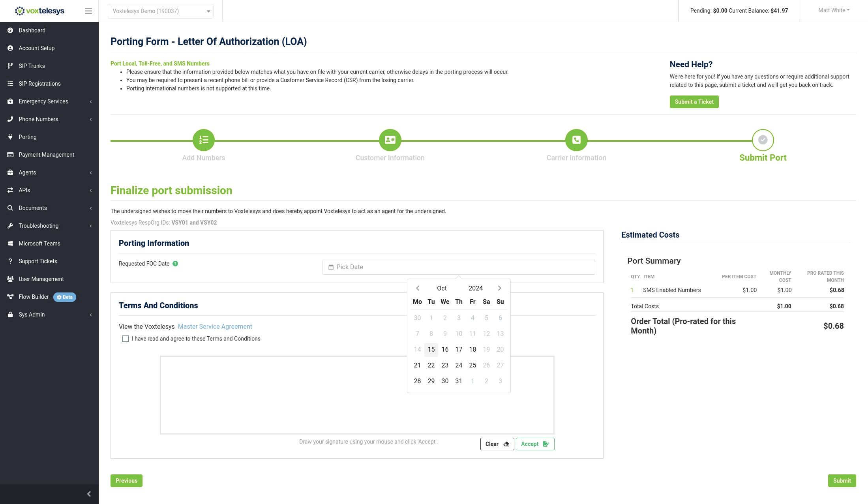Click the 2024 year label in calendar

coord(476,289)
